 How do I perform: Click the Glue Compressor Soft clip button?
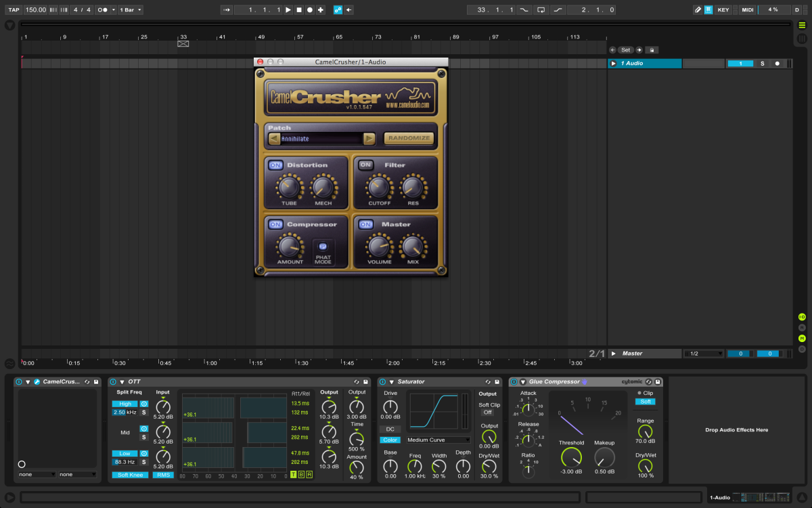tap(646, 402)
